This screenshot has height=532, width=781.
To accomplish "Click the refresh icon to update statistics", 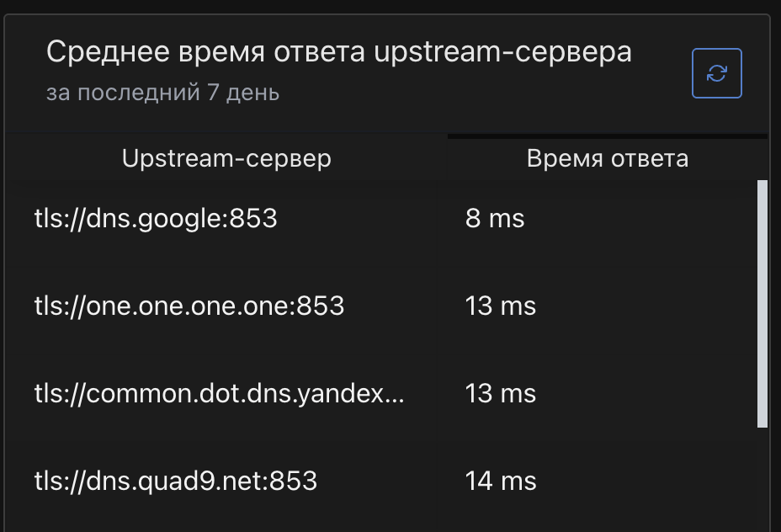I will coord(717,73).
